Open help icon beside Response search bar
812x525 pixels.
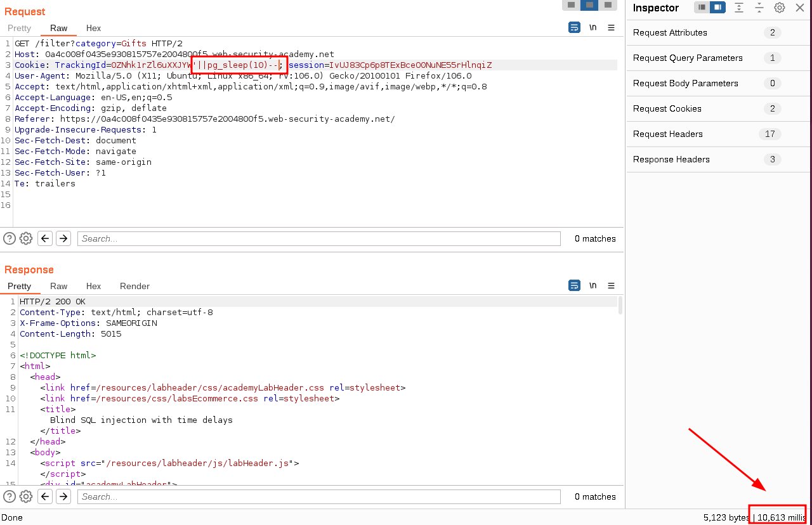(10, 496)
